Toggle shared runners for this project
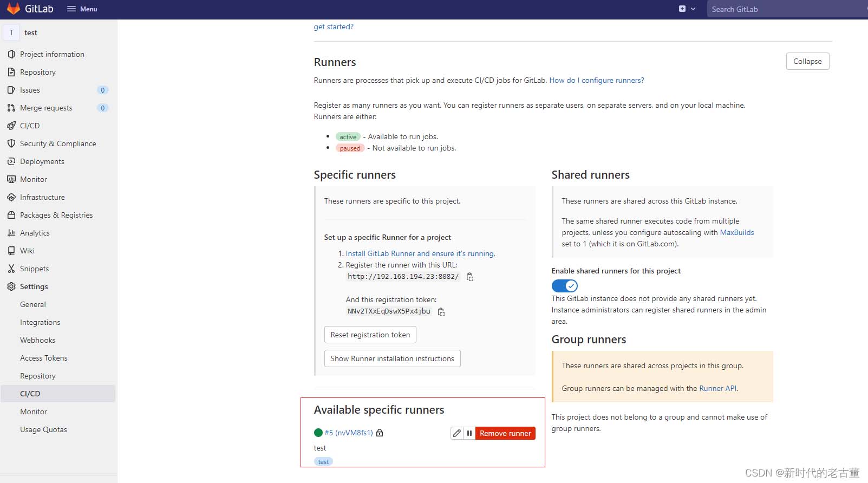Image resolution: width=868 pixels, height=483 pixels. [565, 285]
